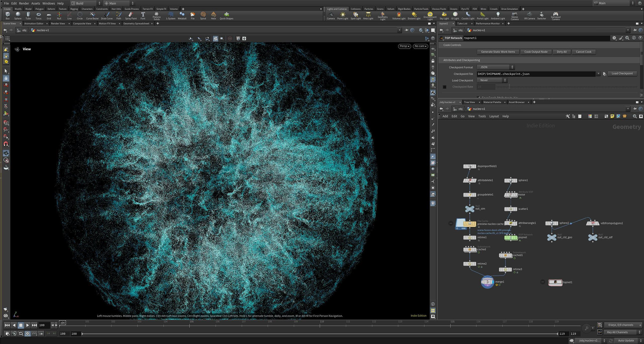Enable the Checkpoint Rate checkbox

pyautogui.click(x=445, y=87)
